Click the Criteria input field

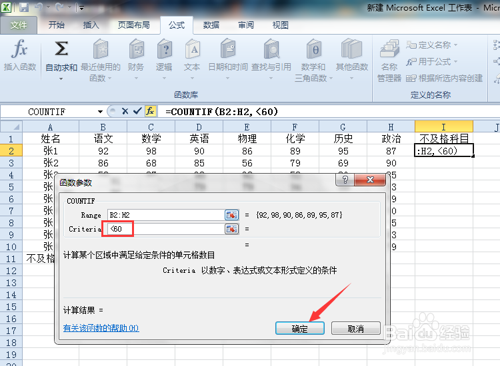(166, 229)
